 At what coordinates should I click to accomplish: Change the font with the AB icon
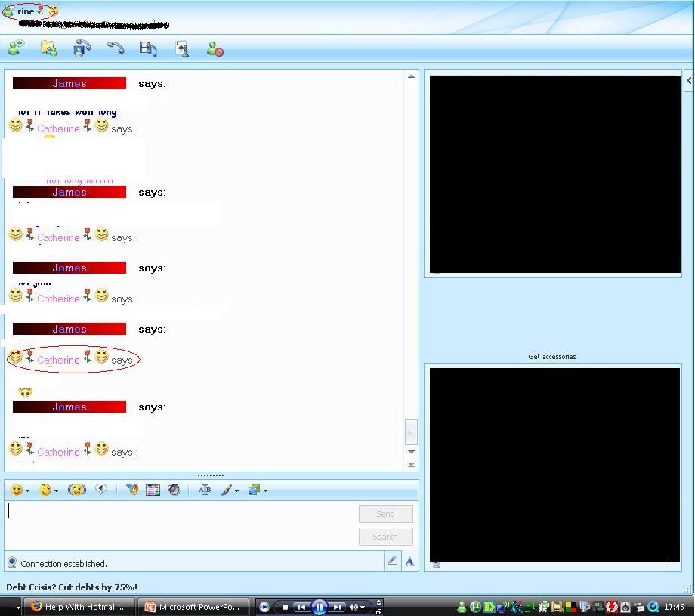click(204, 490)
